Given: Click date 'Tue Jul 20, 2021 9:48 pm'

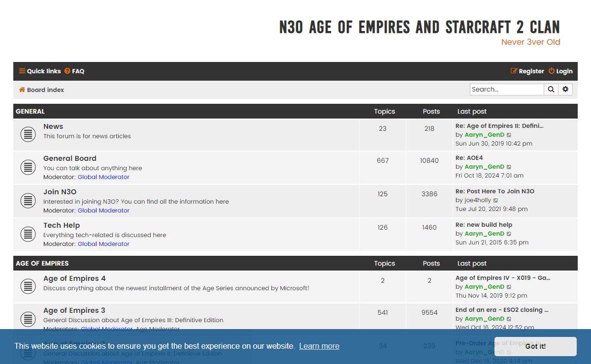Looking at the screenshot, I should [492, 209].
